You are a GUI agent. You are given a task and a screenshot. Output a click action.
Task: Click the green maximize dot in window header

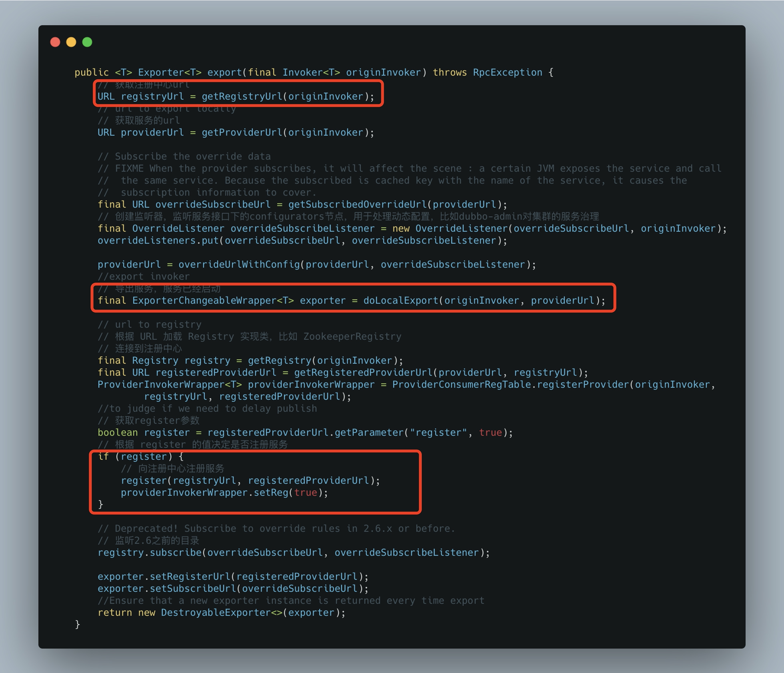[87, 42]
